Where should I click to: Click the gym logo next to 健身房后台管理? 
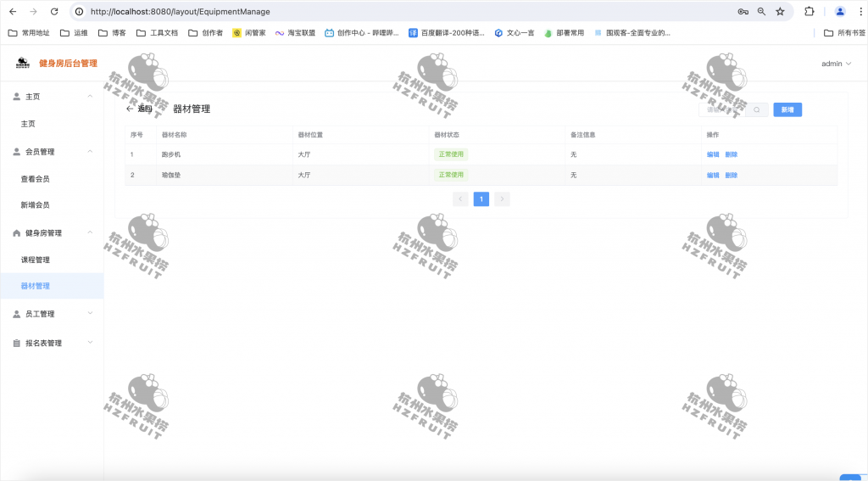(23, 63)
